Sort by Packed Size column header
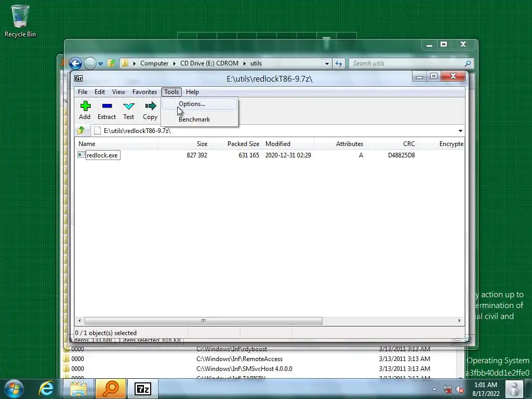The width and height of the screenshot is (532, 399). tap(236, 144)
